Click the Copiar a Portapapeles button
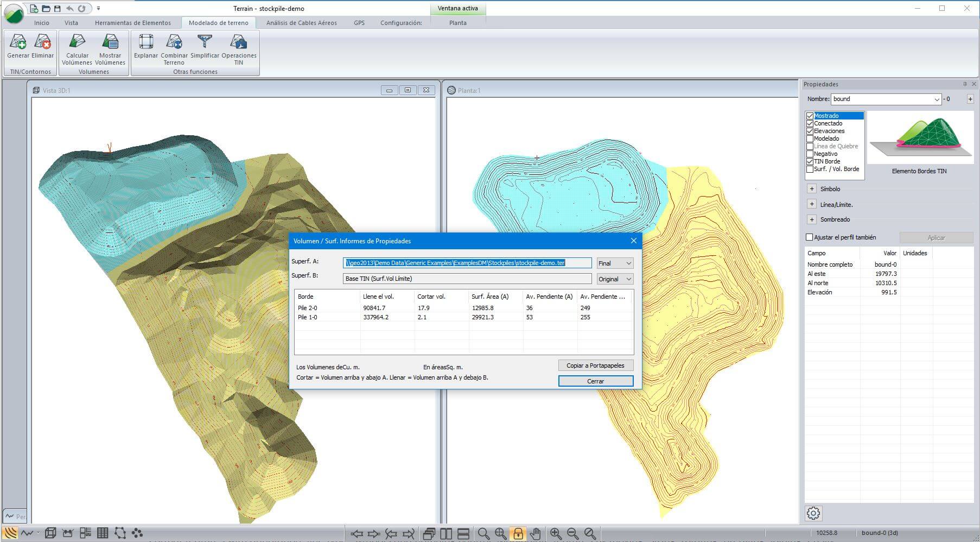980x542 pixels. (595, 365)
